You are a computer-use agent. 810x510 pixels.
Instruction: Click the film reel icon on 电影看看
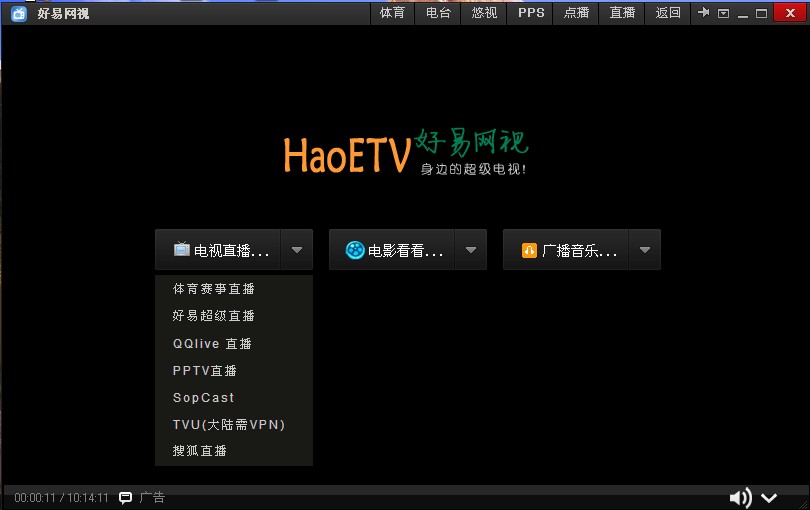click(355, 250)
